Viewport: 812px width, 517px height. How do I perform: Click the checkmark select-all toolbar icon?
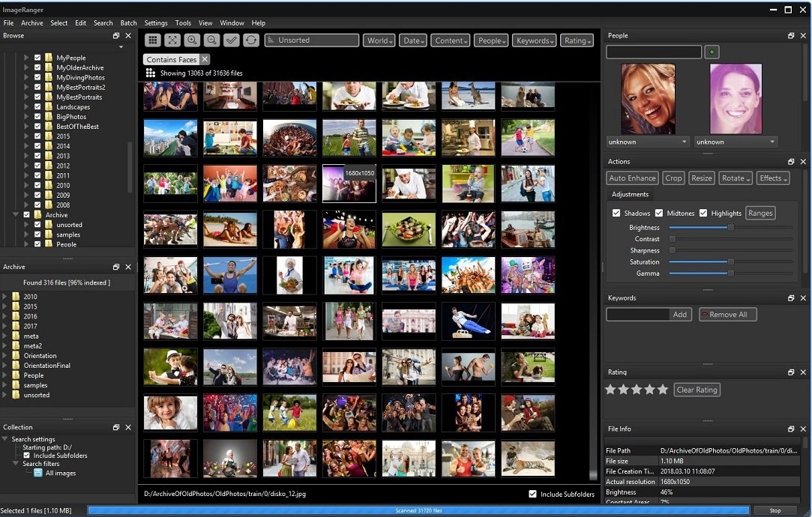tap(232, 40)
